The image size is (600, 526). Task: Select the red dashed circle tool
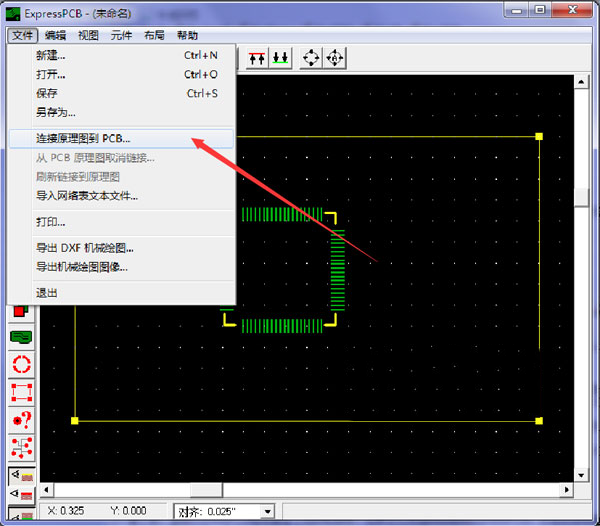21,365
